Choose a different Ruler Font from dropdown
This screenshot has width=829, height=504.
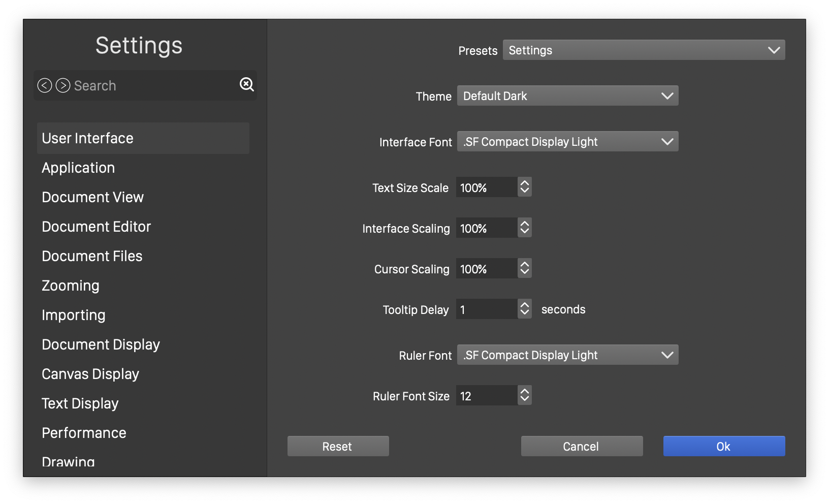567,355
